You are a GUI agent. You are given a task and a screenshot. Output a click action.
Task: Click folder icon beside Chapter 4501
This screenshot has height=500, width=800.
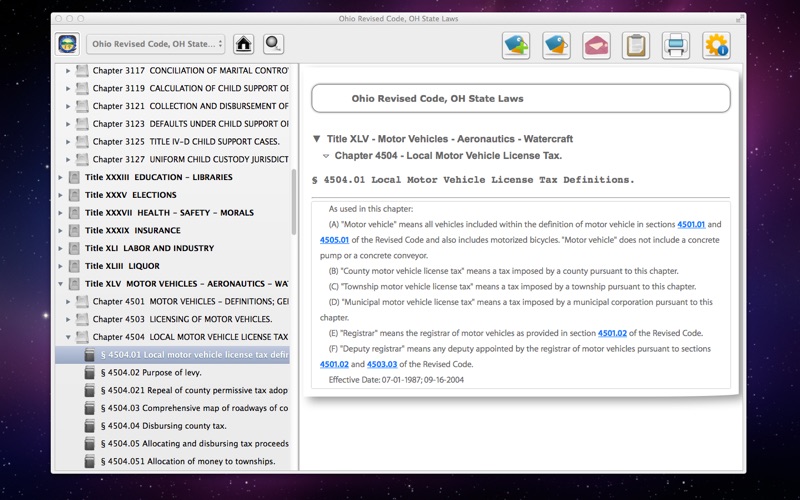(x=82, y=302)
